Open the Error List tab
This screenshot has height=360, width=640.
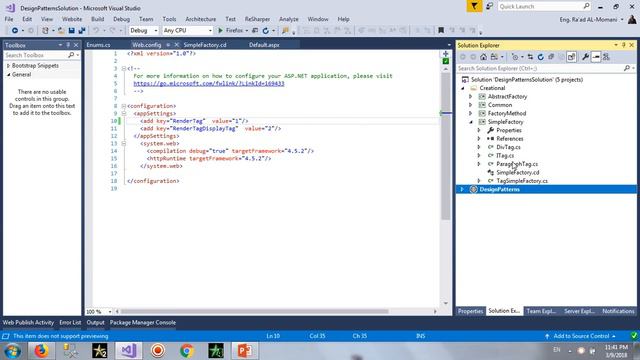pyautogui.click(x=70, y=322)
